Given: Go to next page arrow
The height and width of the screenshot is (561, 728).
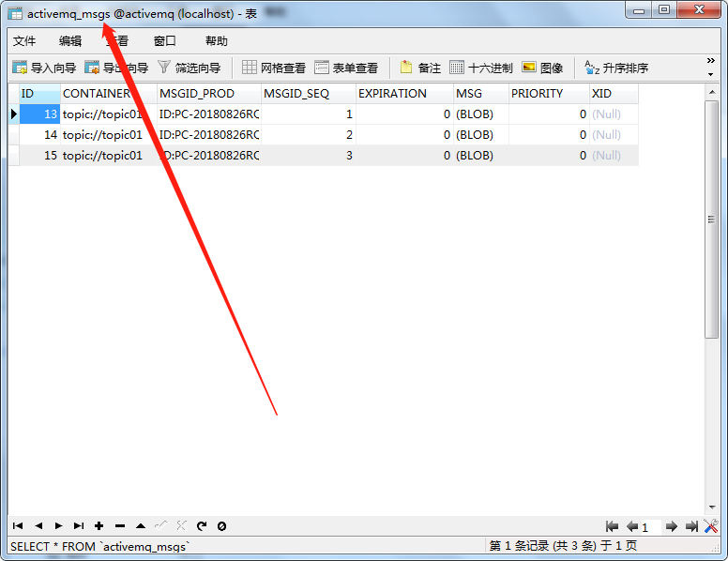Looking at the screenshot, I should pyautogui.click(x=672, y=526).
